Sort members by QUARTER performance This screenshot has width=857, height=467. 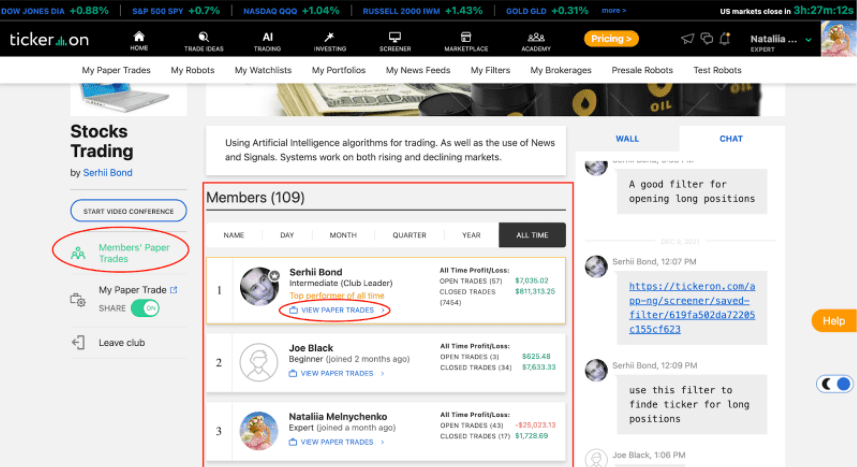coord(409,235)
